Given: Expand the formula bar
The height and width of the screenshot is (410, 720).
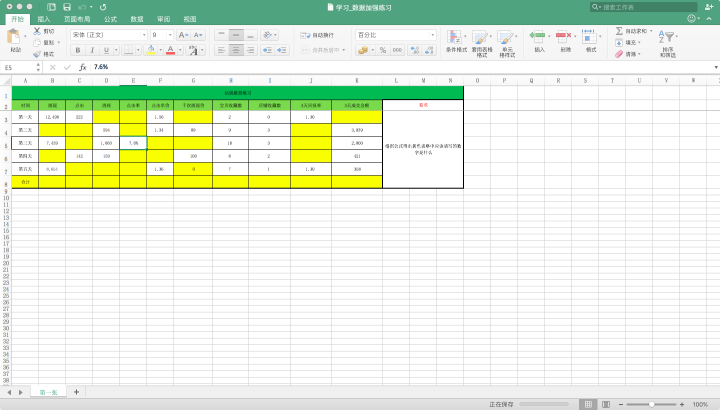Looking at the screenshot, I should coord(716,67).
